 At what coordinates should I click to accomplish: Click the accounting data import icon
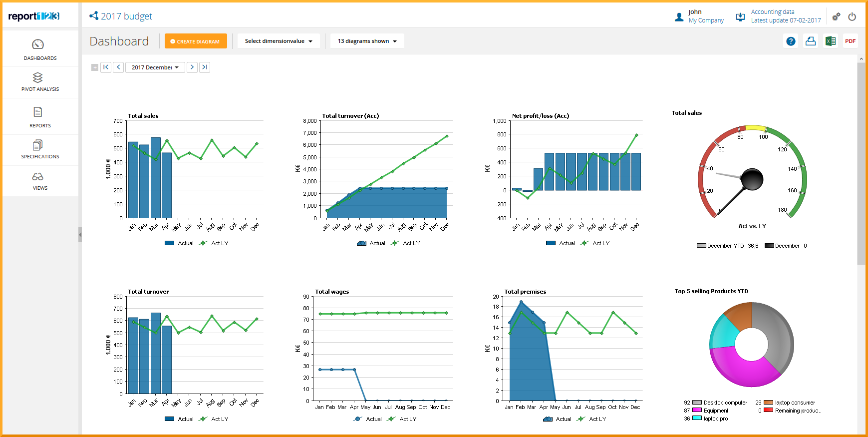(741, 16)
